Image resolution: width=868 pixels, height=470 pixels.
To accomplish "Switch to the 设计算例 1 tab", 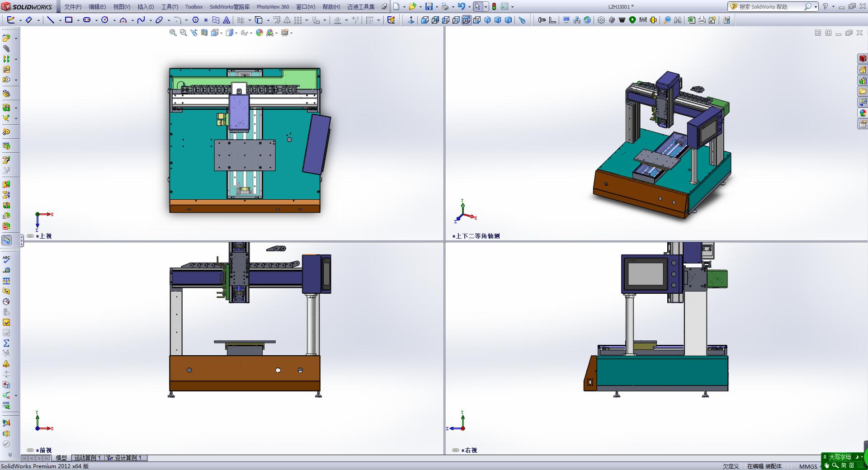I will (126, 458).
